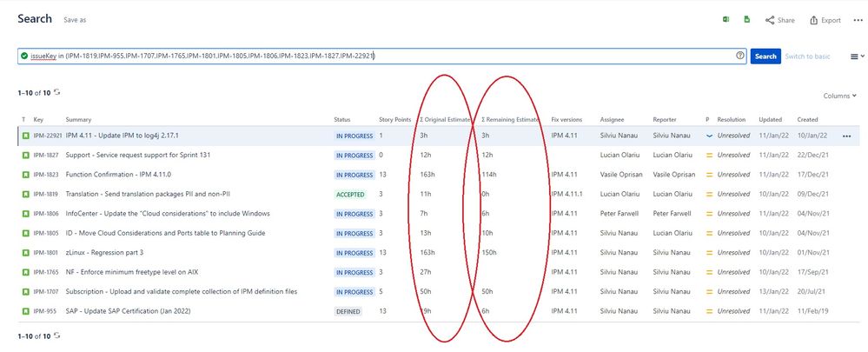Click the IN PROGRESS status for IPM-1805
The image size is (868, 352).
(x=354, y=234)
